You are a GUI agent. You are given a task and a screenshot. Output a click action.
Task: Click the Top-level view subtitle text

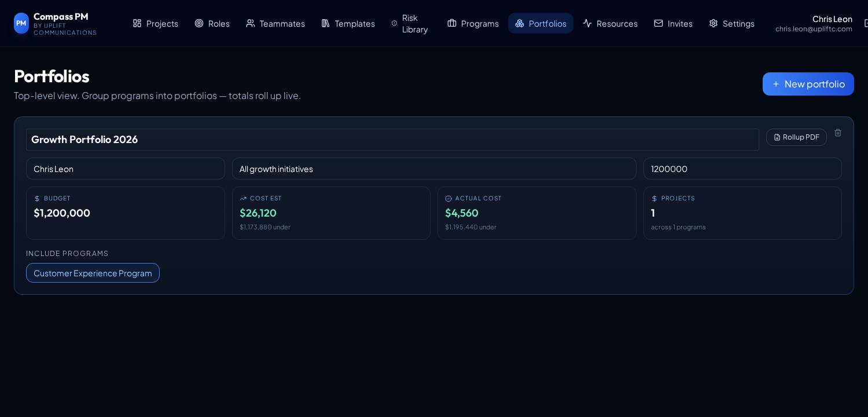pos(157,96)
